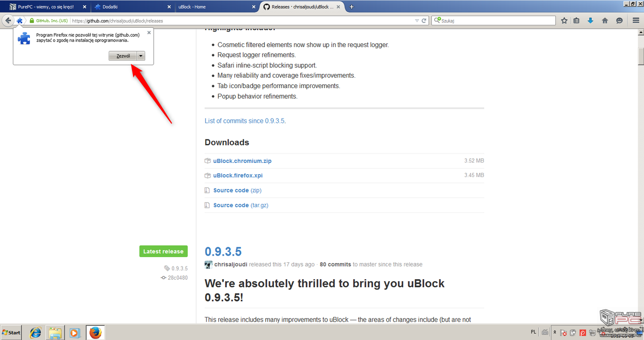Launch Internet Explorer from the taskbar
The width and height of the screenshot is (644, 340).
[x=36, y=332]
